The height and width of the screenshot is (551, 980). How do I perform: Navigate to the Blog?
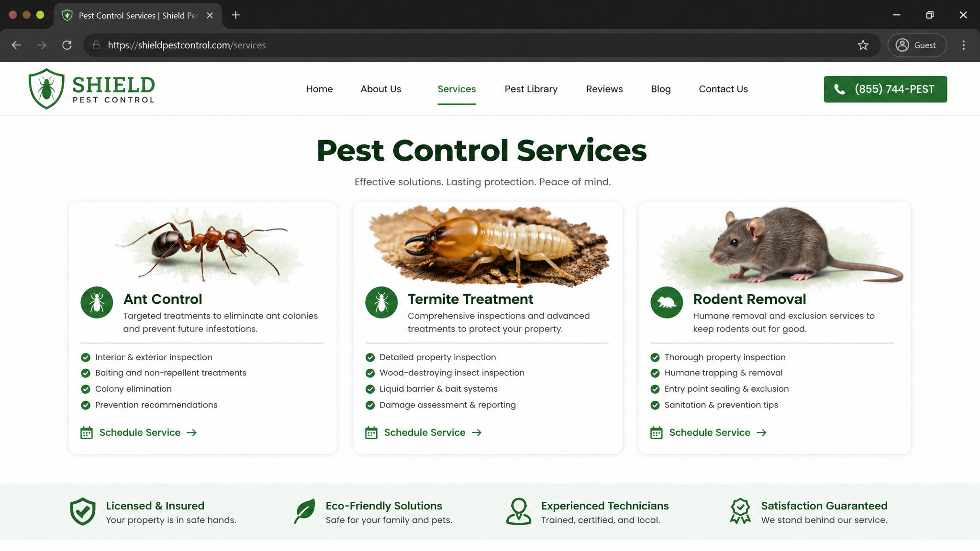coord(661,89)
